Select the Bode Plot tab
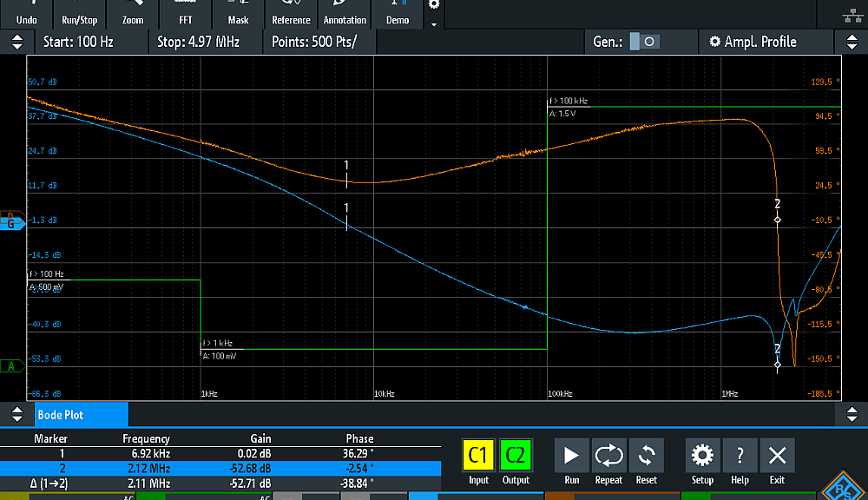 click(80, 415)
